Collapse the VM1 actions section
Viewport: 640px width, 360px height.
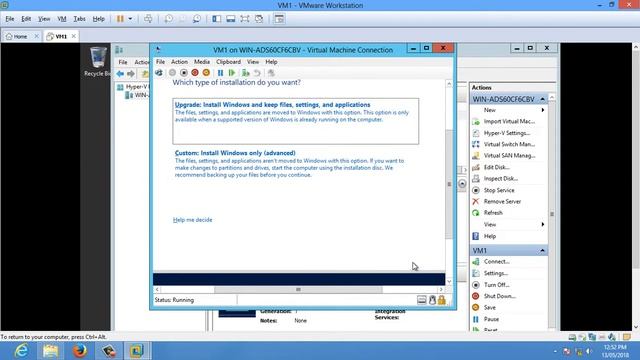point(542,250)
